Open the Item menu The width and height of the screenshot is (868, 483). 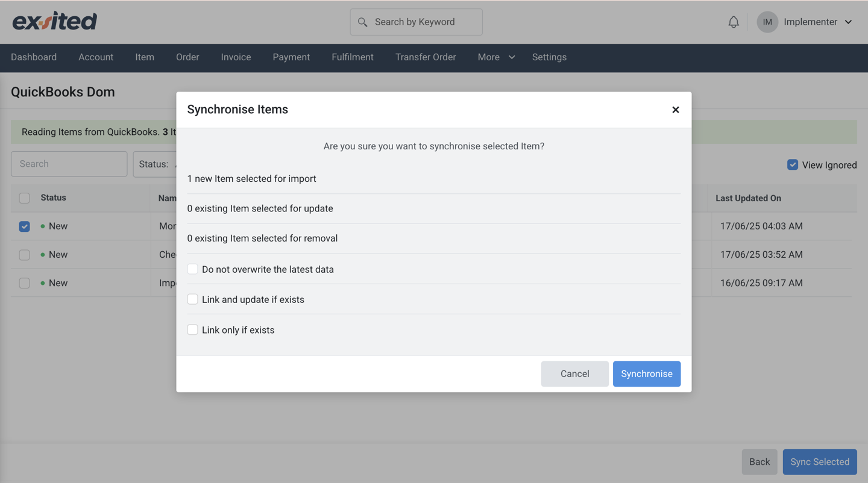coord(145,57)
